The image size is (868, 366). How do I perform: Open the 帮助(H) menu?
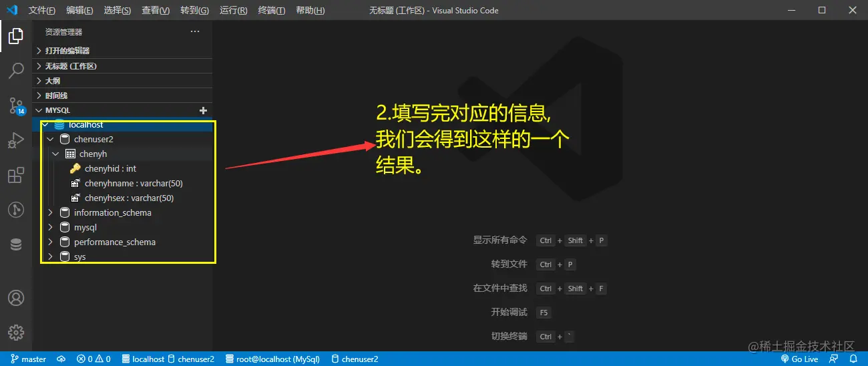click(x=310, y=11)
